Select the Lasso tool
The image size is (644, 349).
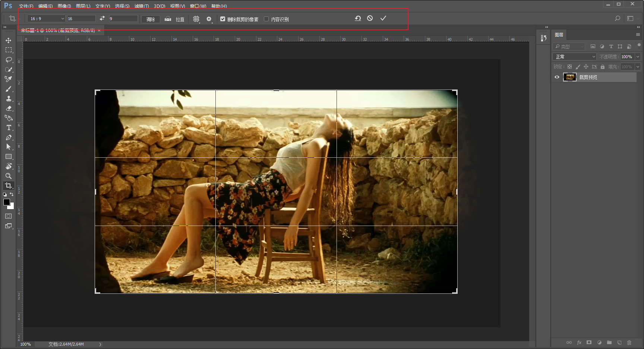coord(9,60)
